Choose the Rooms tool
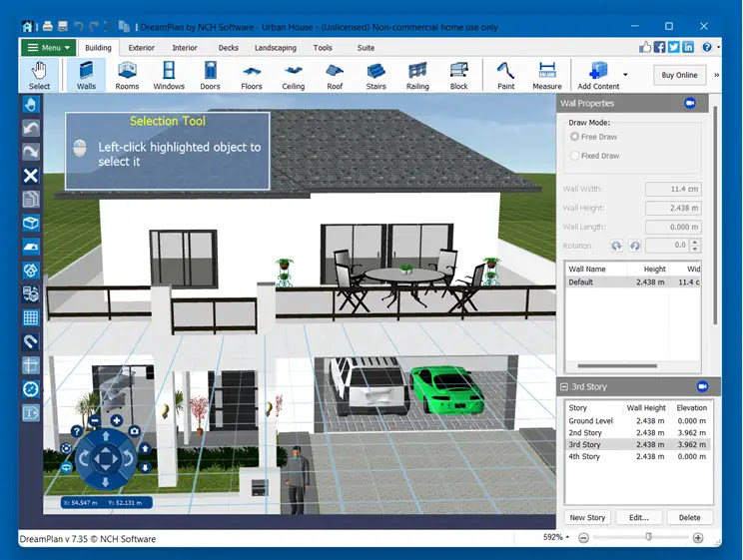 (127, 75)
